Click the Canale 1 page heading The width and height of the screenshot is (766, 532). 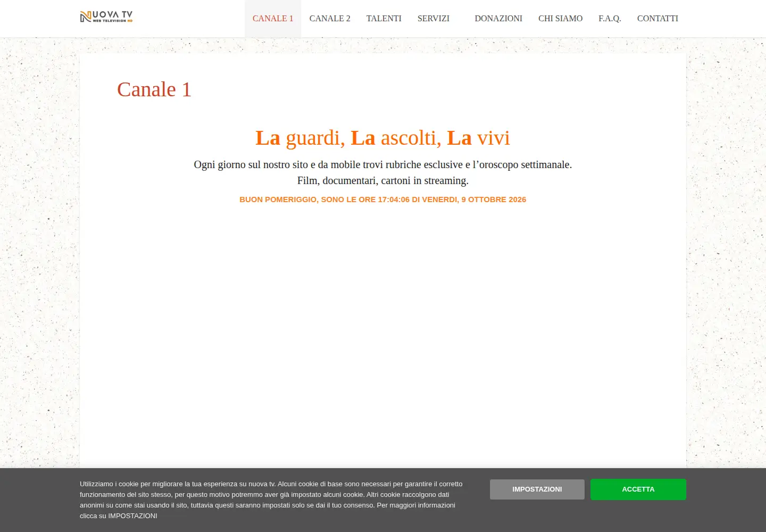point(154,89)
